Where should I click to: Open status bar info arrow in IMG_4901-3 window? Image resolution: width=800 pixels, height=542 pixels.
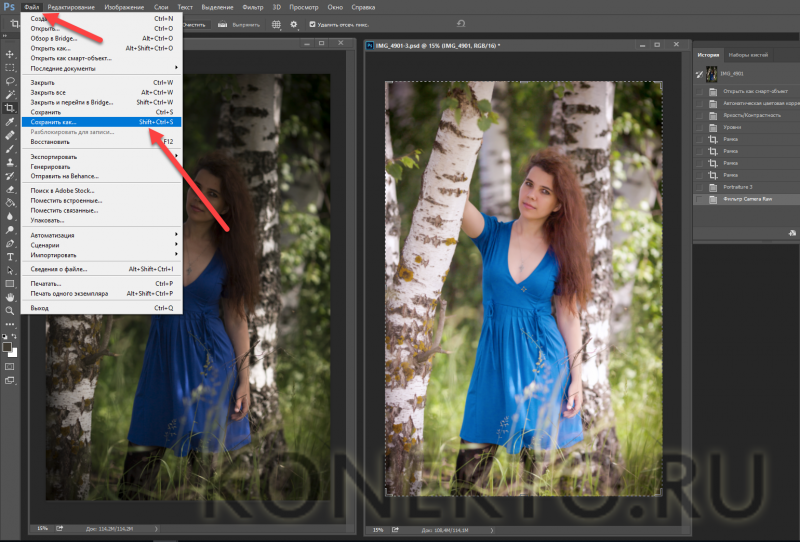point(492,530)
